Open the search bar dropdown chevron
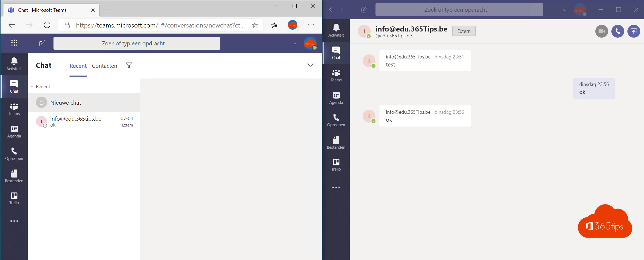The width and height of the screenshot is (644, 260). tap(295, 44)
